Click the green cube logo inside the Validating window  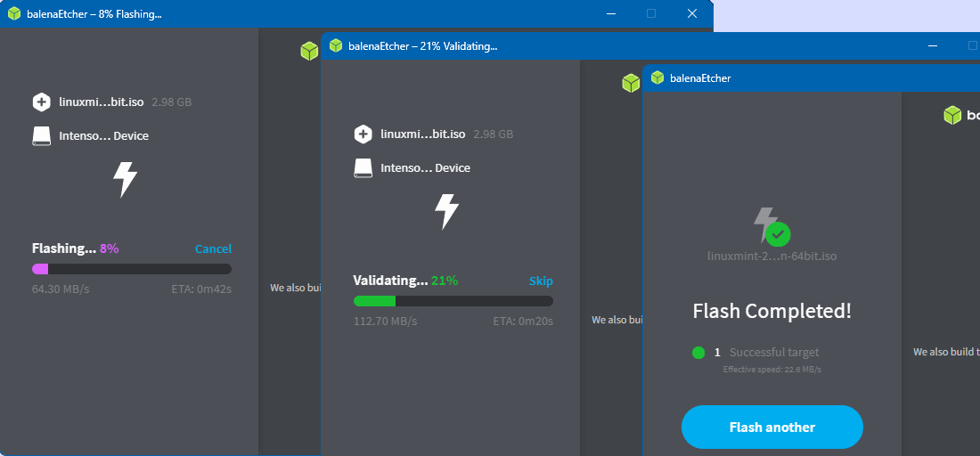[631, 83]
